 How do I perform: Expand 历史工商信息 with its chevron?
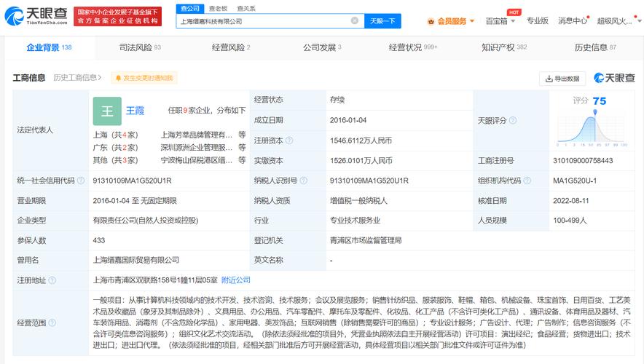point(101,78)
